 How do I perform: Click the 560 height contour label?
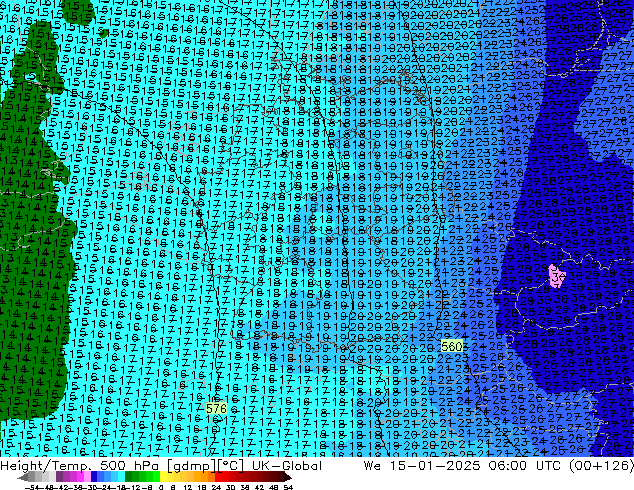click(x=452, y=346)
